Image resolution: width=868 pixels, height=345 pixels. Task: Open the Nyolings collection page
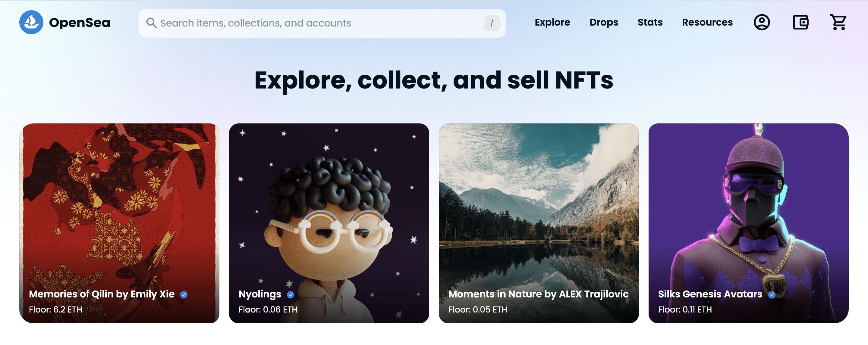(260, 294)
